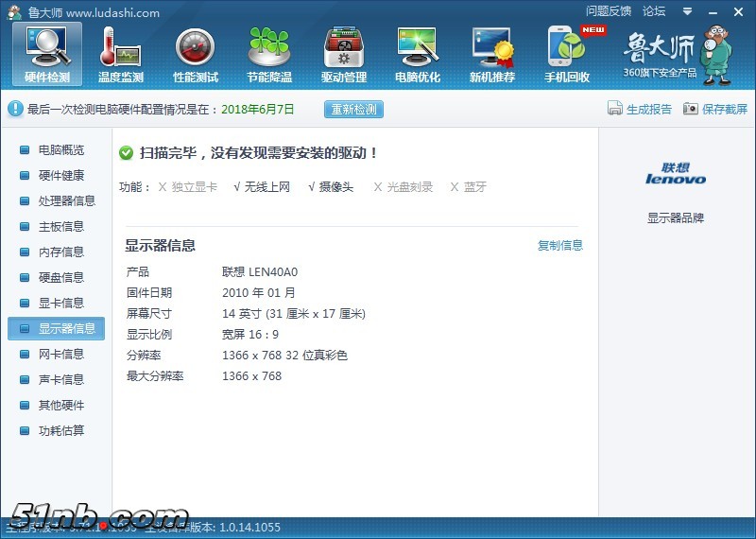The width and height of the screenshot is (756, 539).
Task: Open the 性能测试 performance test icon
Action: pyautogui.click(x=196, y=54)
